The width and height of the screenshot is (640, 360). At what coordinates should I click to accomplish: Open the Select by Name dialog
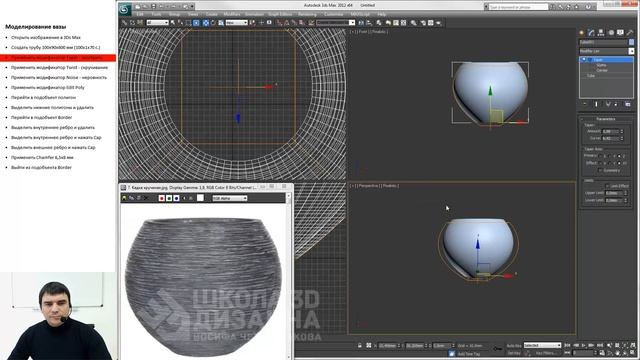pyautogui.click(x=180, y=23)
